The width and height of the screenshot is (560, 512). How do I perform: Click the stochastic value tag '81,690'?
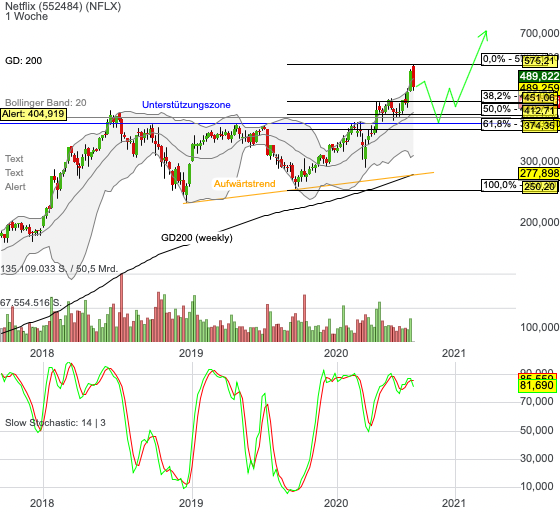[537, 386]
